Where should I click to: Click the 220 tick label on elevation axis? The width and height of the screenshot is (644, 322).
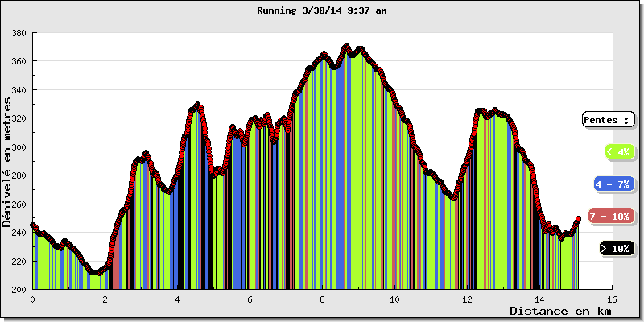(x=19, y=261)
